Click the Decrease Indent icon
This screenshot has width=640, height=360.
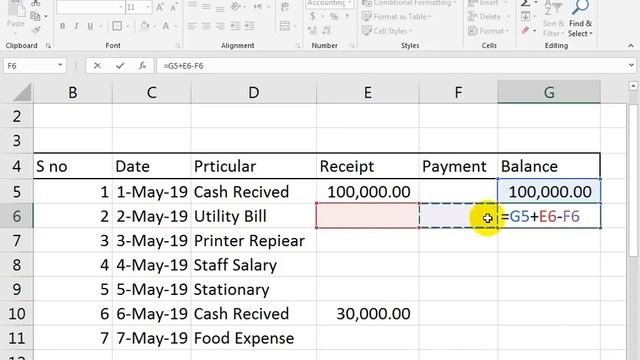point(235,26)
